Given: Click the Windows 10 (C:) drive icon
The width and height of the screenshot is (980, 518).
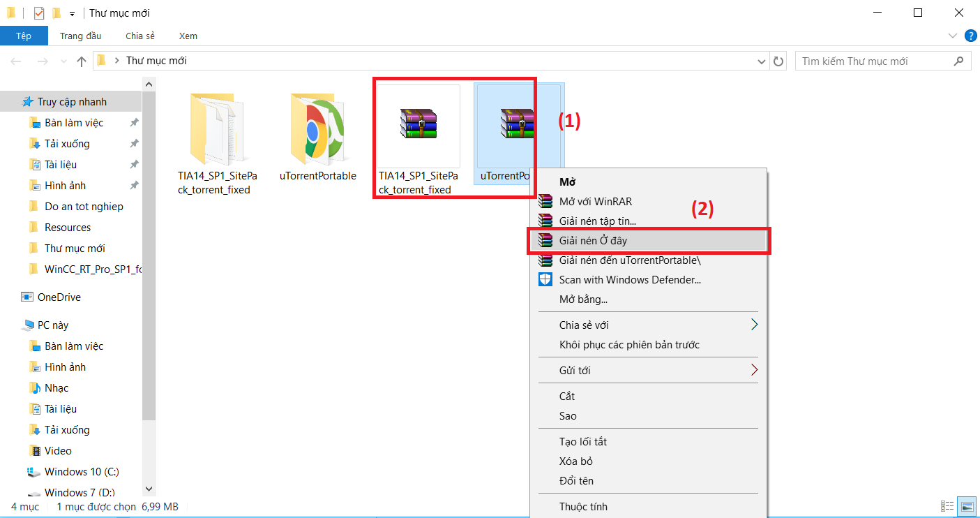Looking at the screenshot, I should [x=34, y=472].
